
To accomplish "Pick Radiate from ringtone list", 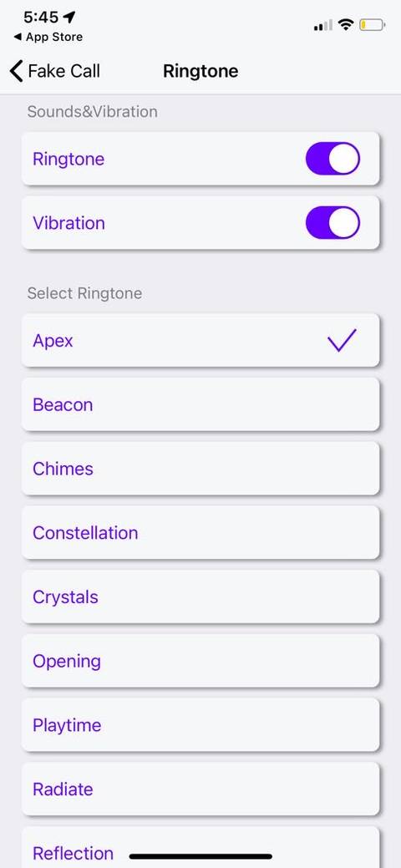I will click(x=200, y=789).
